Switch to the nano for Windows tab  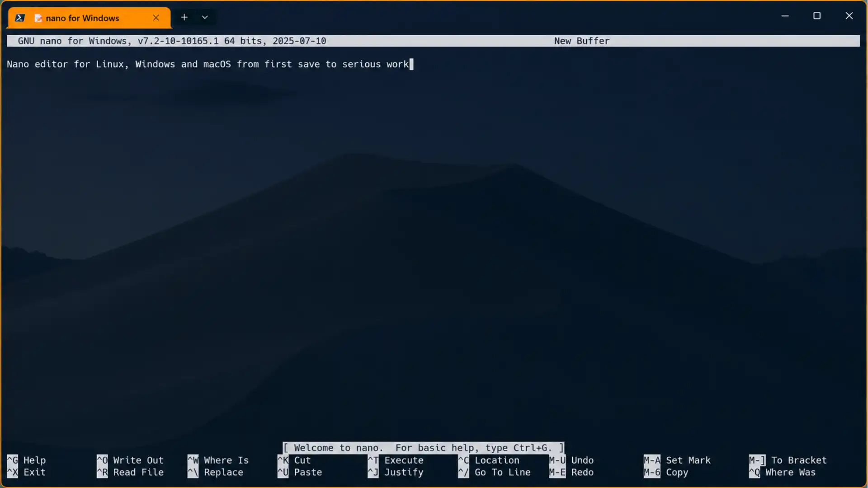coord(90,18)
